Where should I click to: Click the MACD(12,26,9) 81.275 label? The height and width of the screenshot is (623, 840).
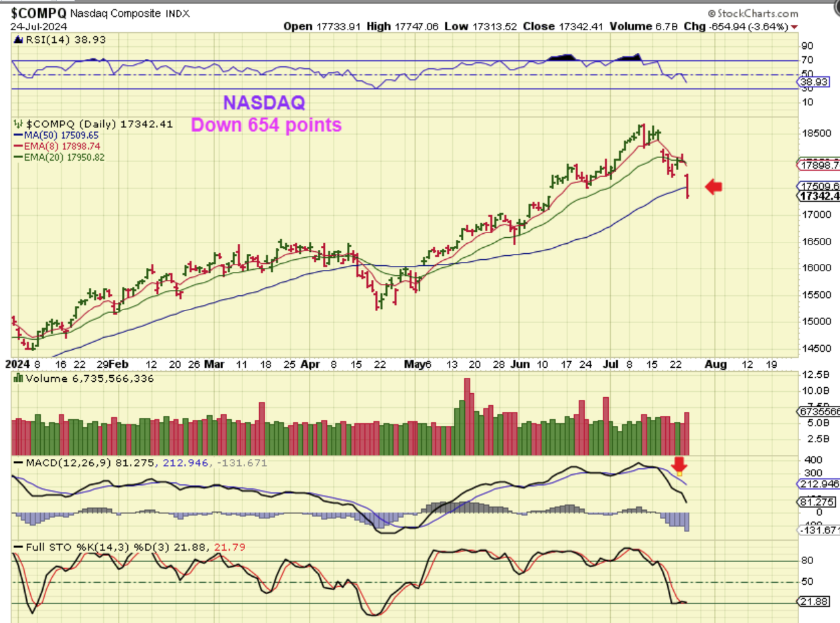[89, 463]
